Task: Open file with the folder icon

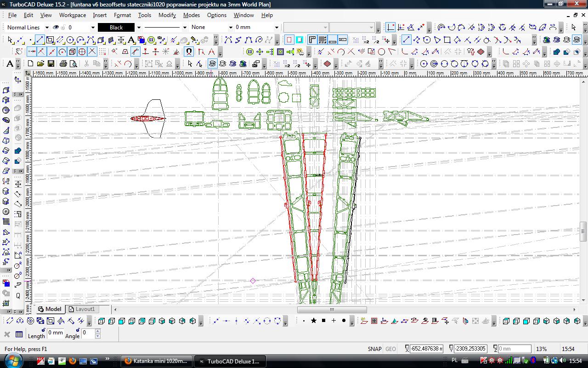Action: (x=40, y=63)
